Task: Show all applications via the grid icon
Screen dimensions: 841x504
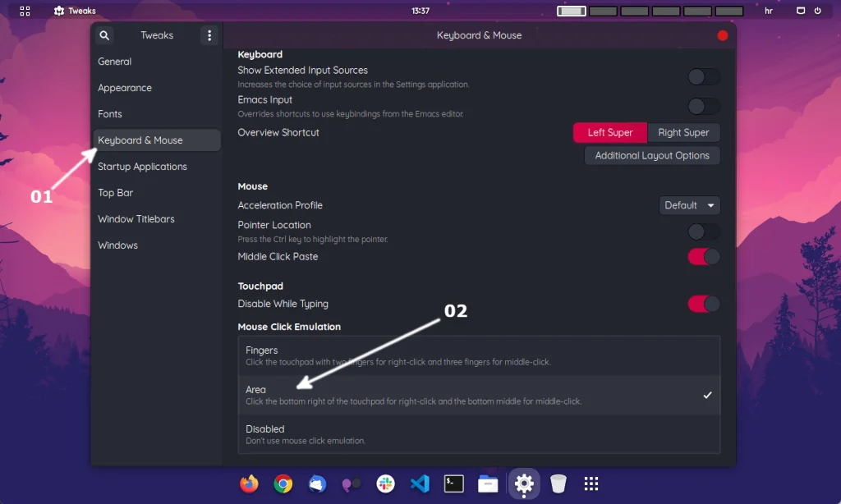Action: [591, 483]
